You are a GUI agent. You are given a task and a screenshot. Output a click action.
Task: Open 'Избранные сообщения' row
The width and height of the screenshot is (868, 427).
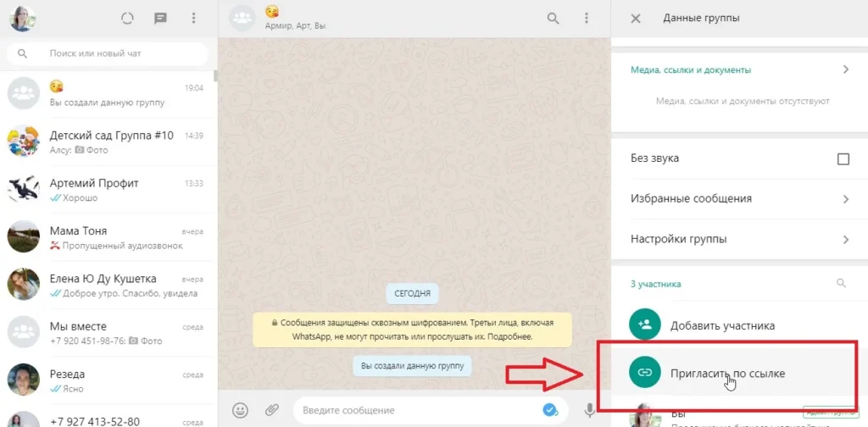[x=739, y=198]
